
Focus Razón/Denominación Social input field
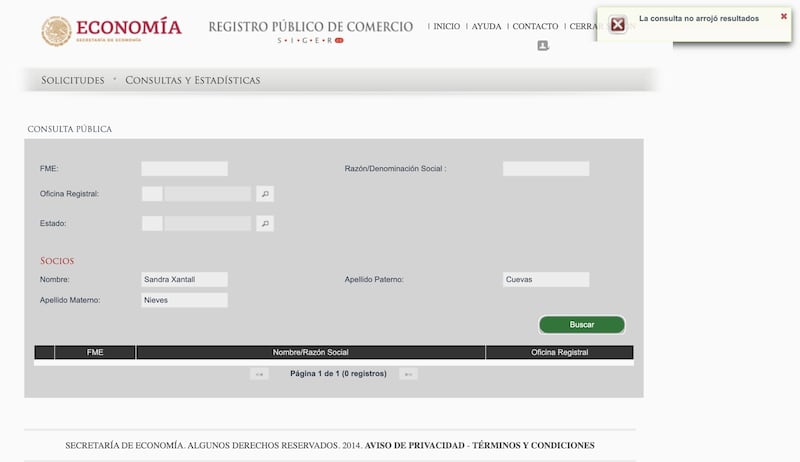pyautogui.click(x=546, y=169)
